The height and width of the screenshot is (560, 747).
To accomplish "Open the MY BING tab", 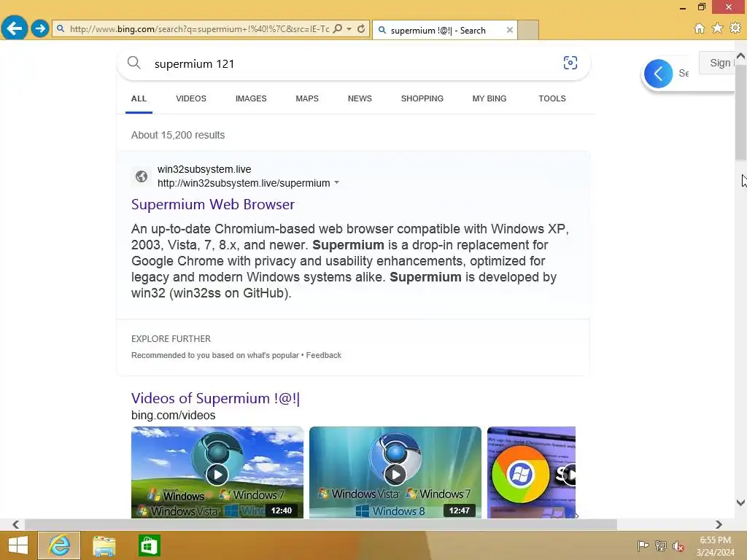I will pos(489,98).
